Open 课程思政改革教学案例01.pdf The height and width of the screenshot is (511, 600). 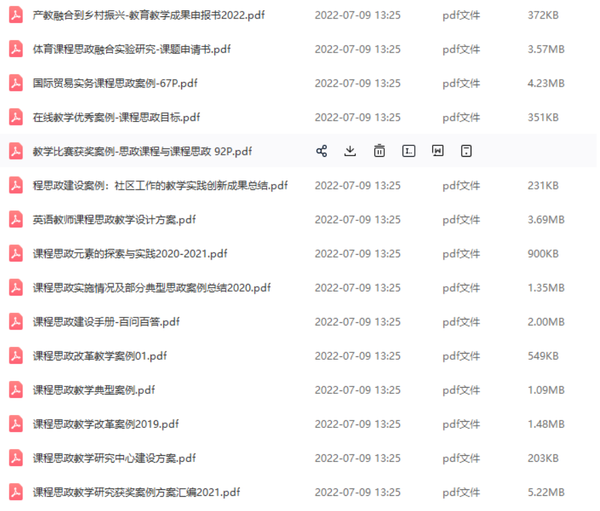click(x=100, y=356)
